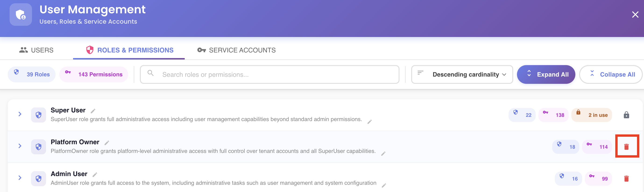Edit the Platform Owner description text
The image size is (644, 192).
383,153
